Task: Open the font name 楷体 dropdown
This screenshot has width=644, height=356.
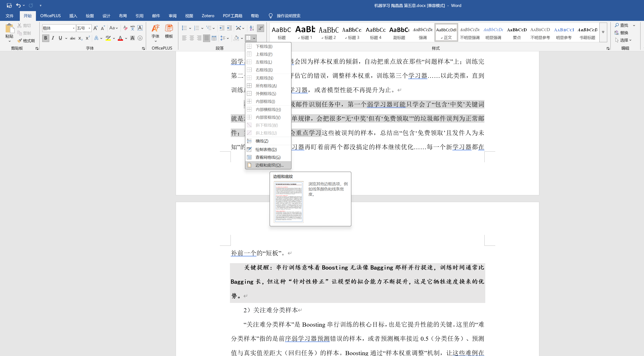Action: tap(74, 28)
